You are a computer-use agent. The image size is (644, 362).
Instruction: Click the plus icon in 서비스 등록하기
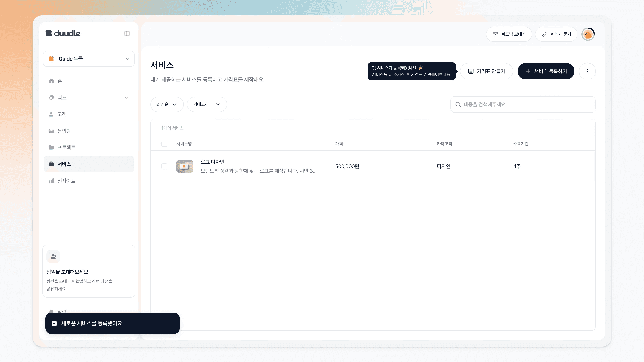pos(528,71)
